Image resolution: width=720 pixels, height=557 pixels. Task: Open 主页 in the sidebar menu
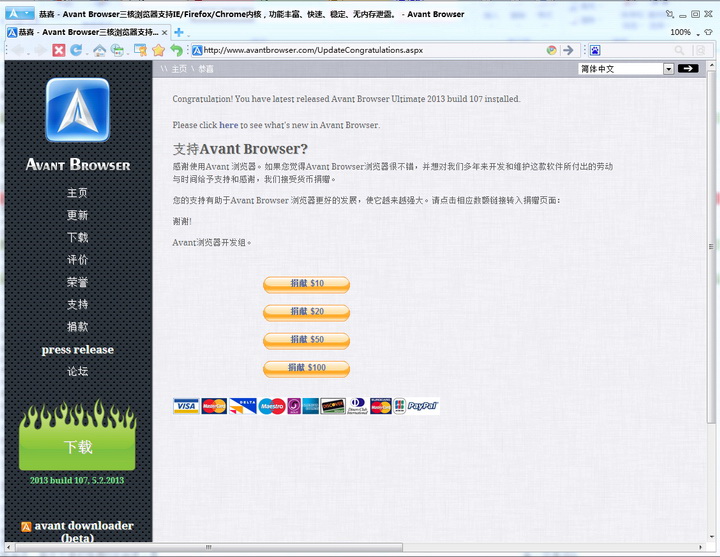coord(77,192)
